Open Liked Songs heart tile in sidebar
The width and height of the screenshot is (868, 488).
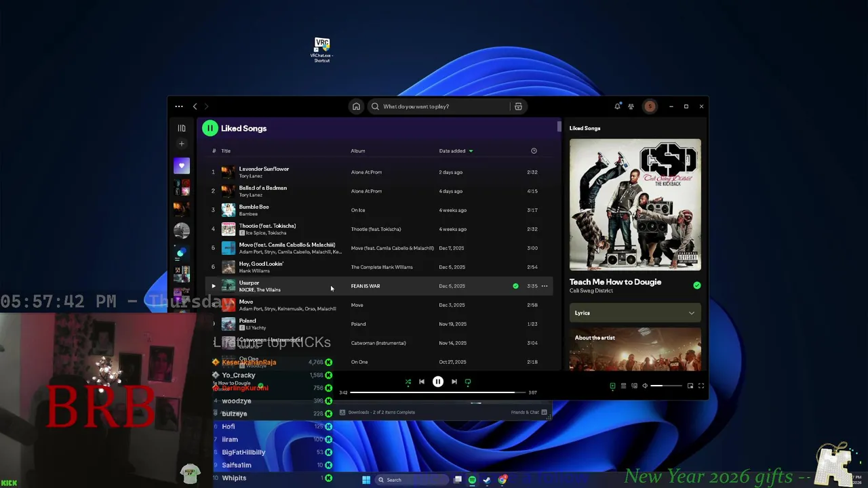click(181, 165)
